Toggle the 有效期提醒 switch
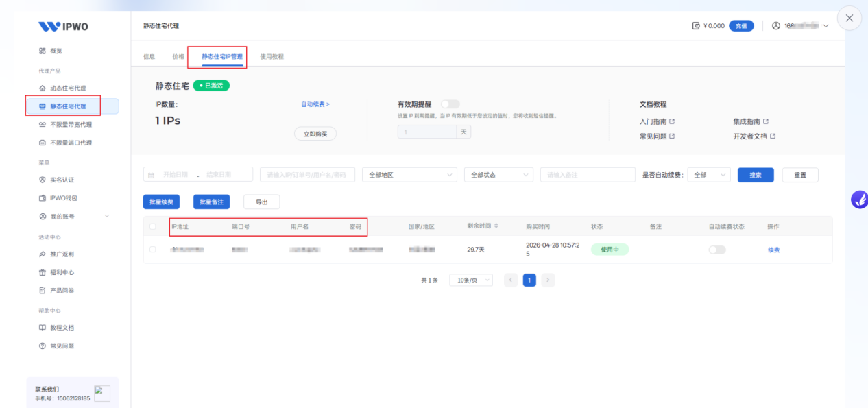 pos(450,104)
